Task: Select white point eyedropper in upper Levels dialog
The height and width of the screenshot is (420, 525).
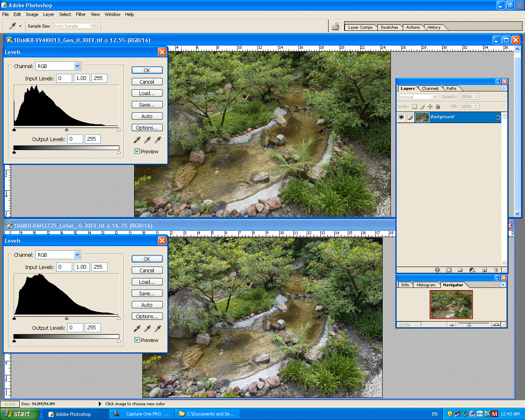Action: (157, 140)
